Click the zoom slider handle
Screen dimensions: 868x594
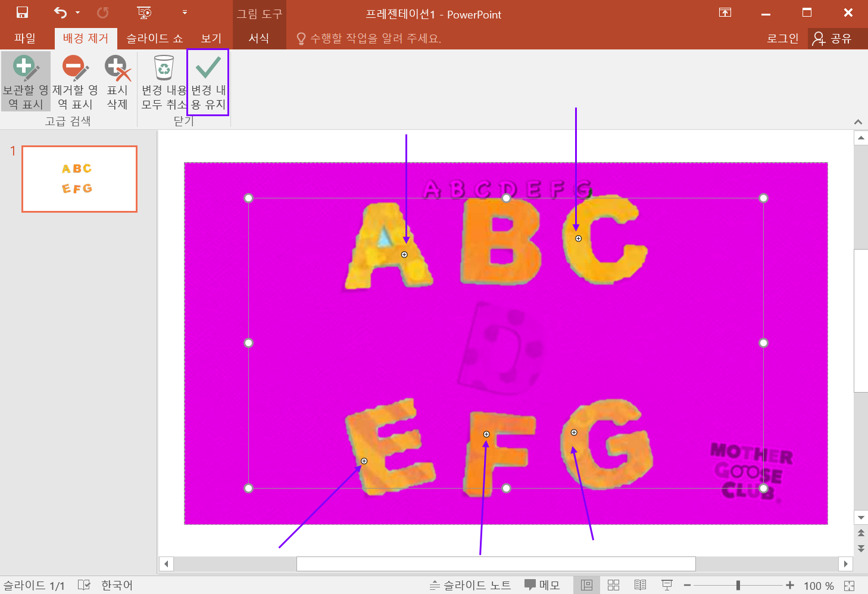pos(738,586)
